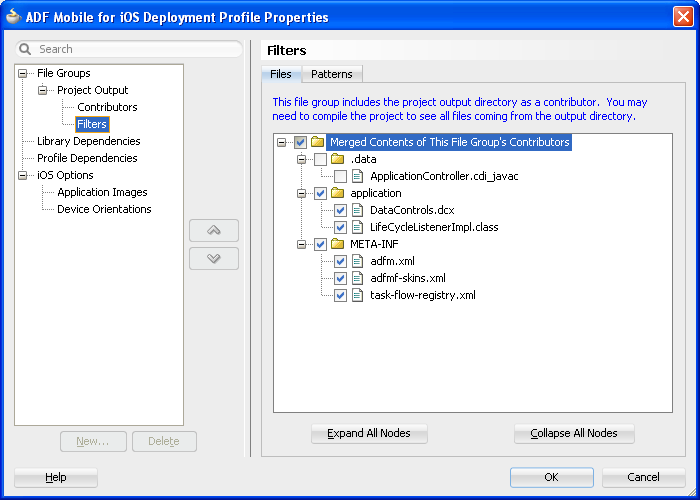Click the Delete button
The image size is (700, 500).
[164, 442]
